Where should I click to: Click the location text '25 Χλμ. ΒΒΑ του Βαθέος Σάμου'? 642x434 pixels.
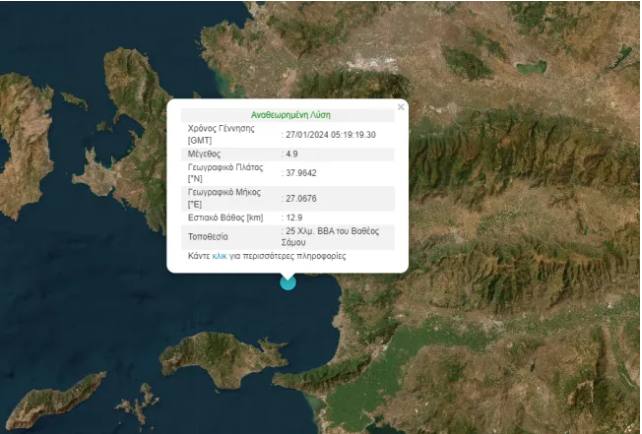(331, 237)
